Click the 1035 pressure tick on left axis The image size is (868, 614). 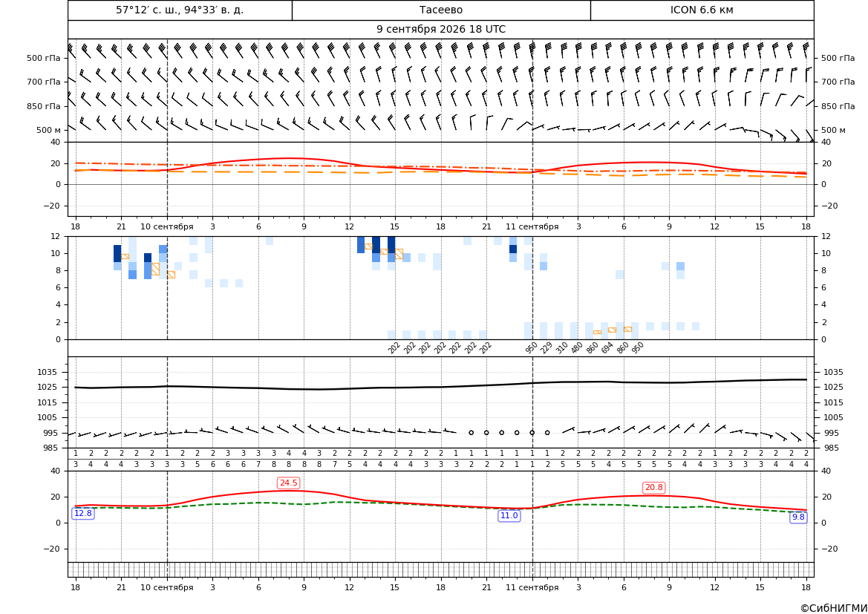coord(45,372)
